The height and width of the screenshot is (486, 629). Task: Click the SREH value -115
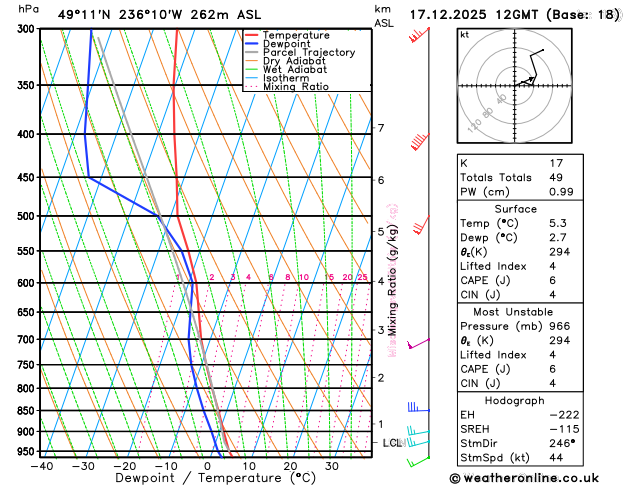(564, 429)
